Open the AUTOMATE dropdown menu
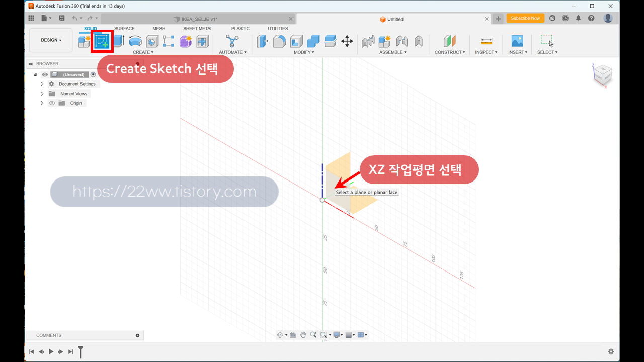644x362 pixels. pyautogui.click(x=233, y=52)
